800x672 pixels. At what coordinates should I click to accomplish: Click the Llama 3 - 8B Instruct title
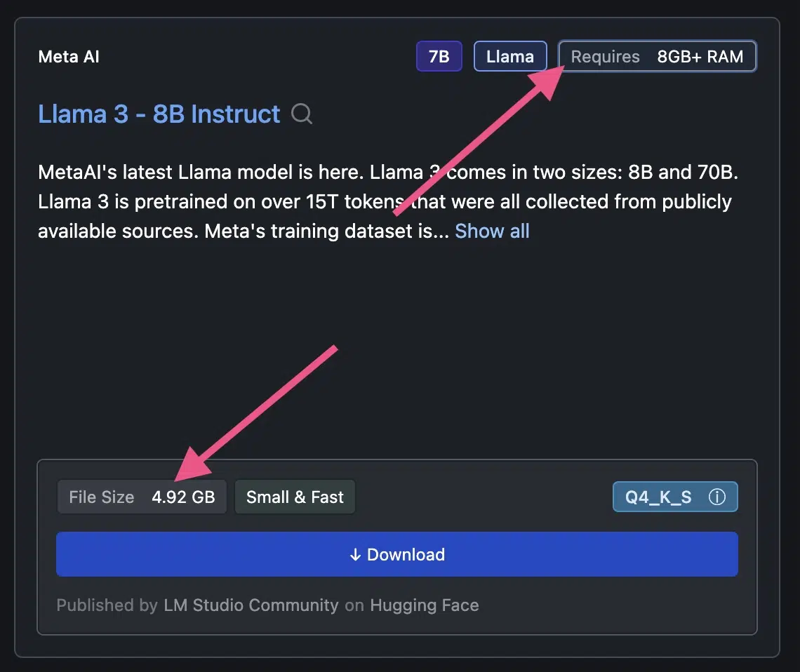[x=158, y=114]
